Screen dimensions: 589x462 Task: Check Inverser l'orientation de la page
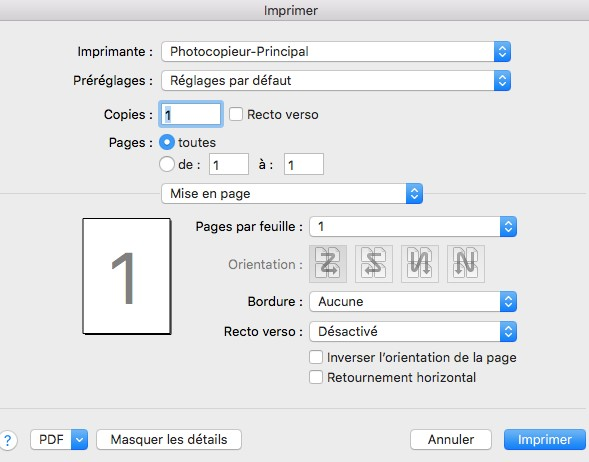point(316,357)
